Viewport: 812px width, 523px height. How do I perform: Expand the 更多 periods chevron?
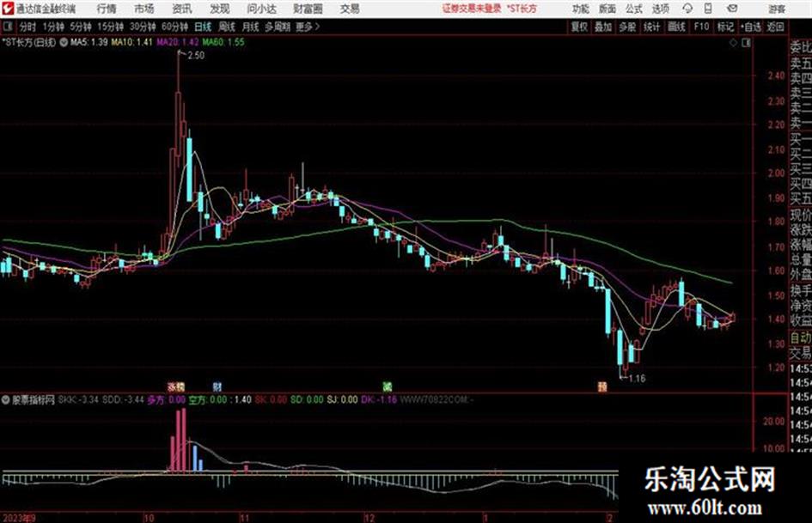click(317, 27)
